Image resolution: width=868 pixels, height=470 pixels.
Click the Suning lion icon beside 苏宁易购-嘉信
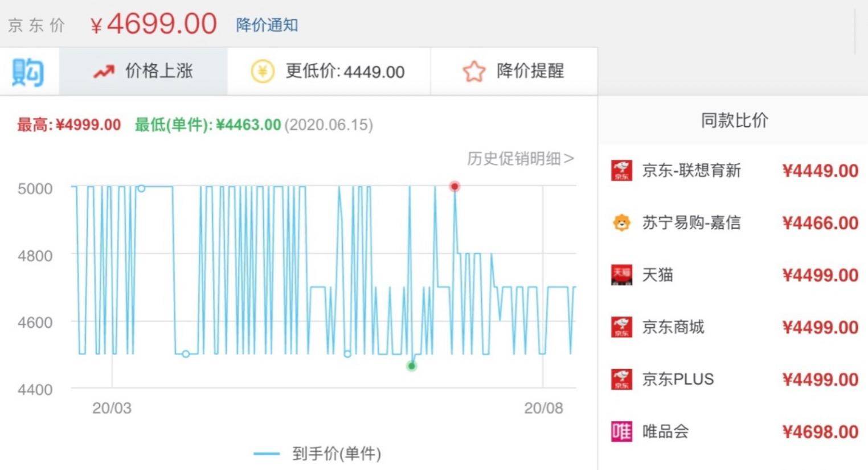[x=621, y=222]
